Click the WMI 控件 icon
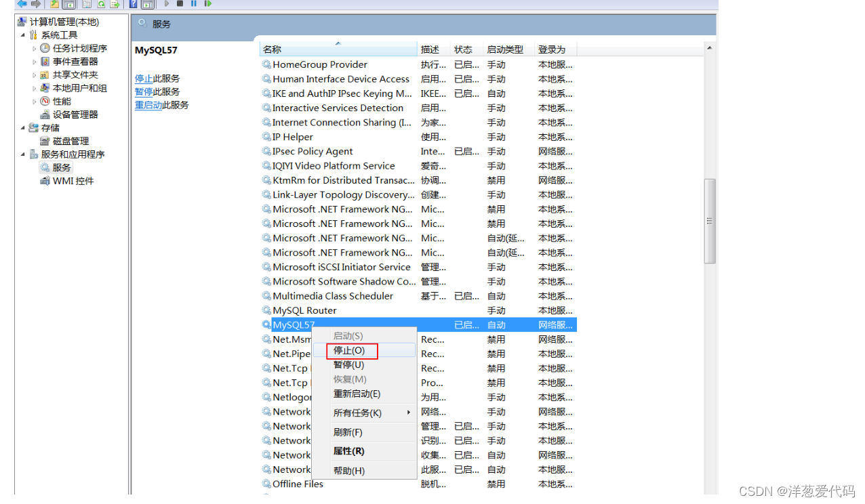The image size is (865, 504). pos(45,181)
